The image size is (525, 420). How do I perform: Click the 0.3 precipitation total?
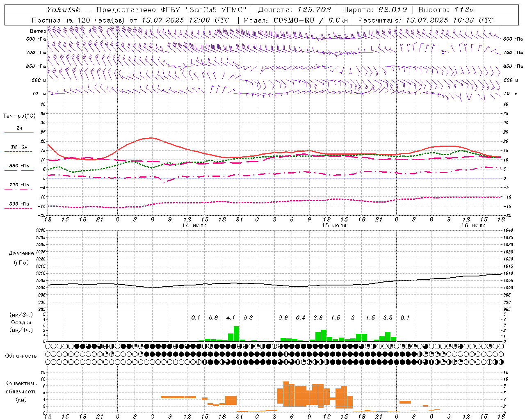point(248,317)
